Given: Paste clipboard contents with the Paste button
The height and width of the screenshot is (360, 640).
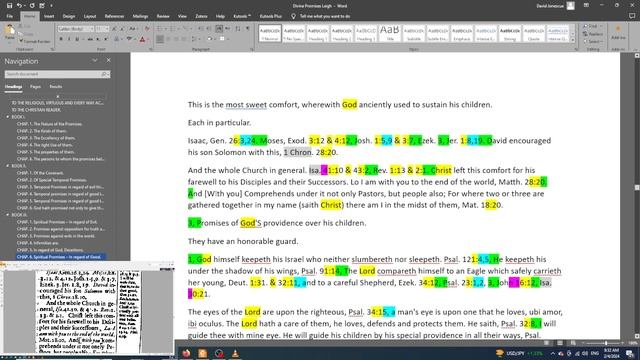Looking at the screenshot, I should click(9, 33).
